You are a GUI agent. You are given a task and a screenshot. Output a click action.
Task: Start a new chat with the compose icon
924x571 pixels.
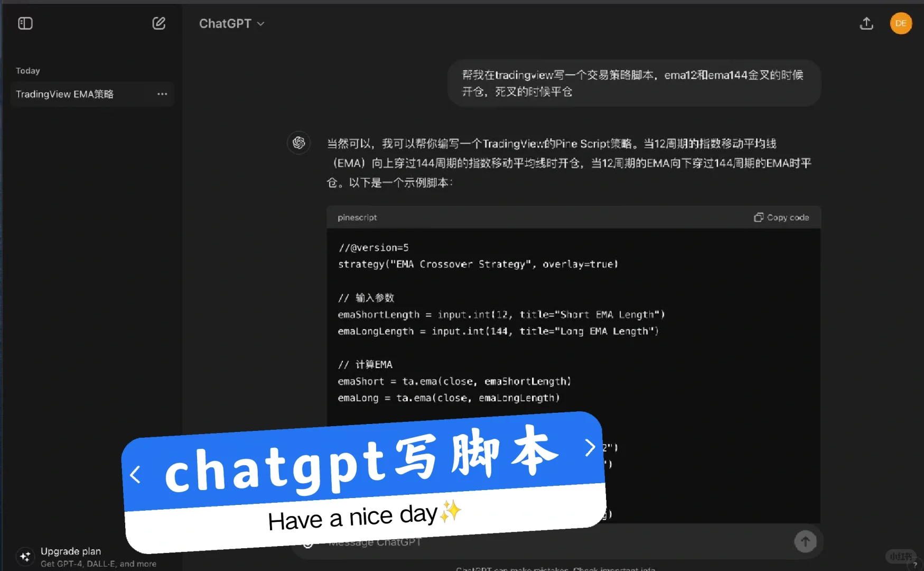pos(159,23)
